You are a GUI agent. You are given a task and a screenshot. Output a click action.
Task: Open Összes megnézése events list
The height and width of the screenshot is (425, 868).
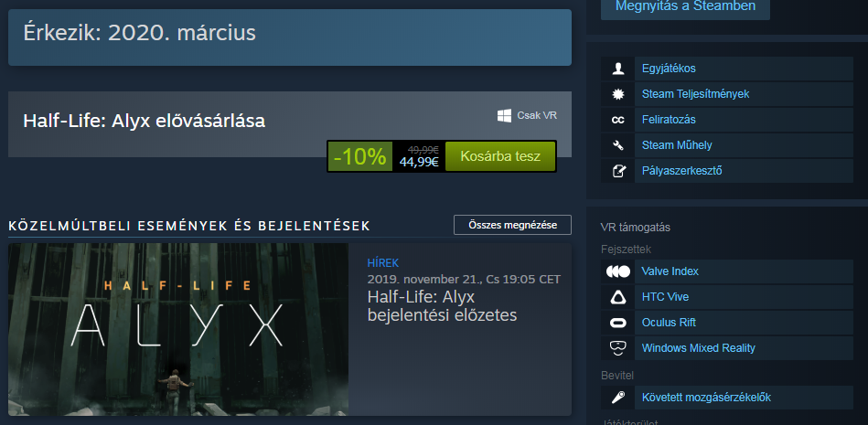512,225
